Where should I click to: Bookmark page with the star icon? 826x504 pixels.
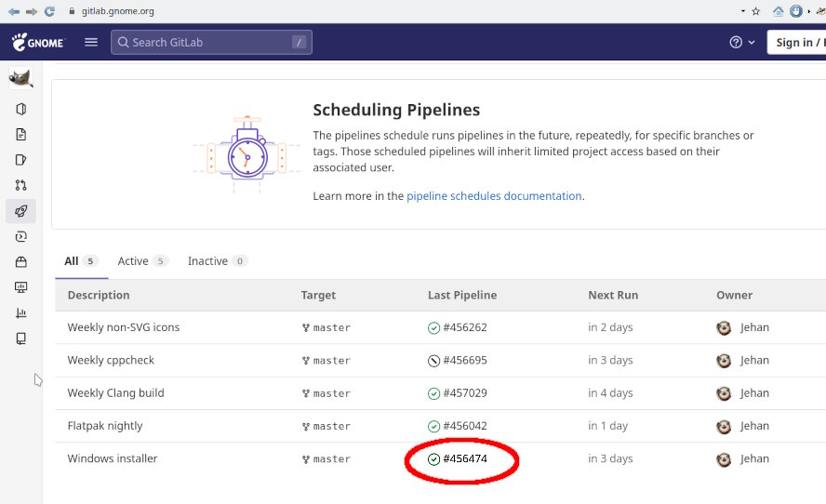pos(756,11)
